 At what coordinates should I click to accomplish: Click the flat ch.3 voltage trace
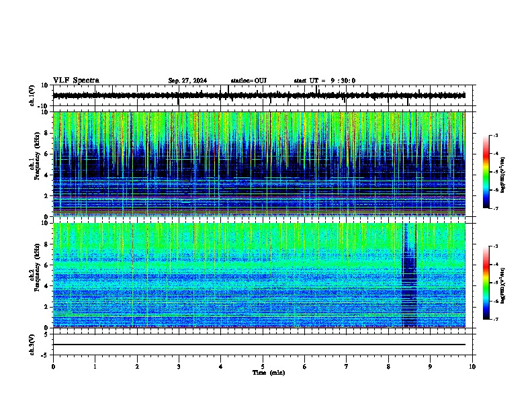[259, 345]
